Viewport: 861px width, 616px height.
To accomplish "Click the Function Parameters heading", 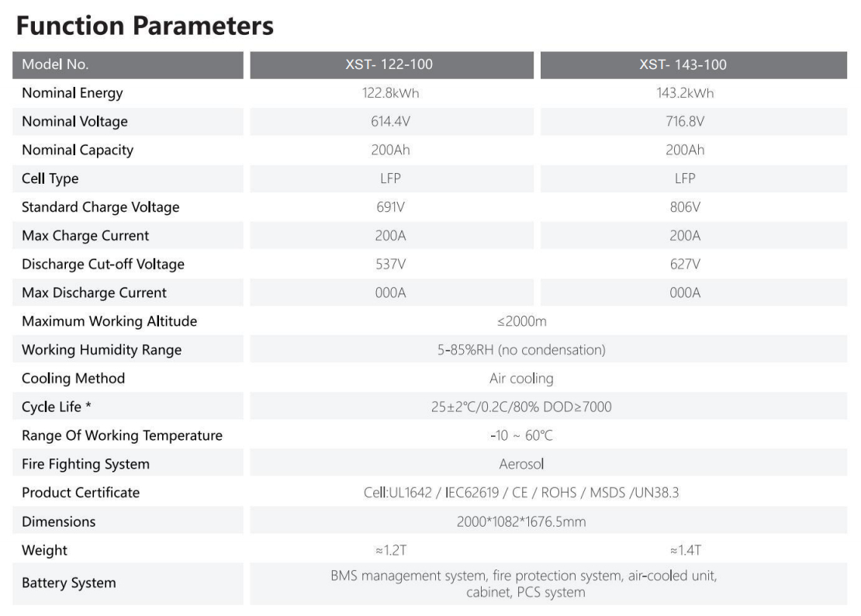I will click(x=144, y=26).
